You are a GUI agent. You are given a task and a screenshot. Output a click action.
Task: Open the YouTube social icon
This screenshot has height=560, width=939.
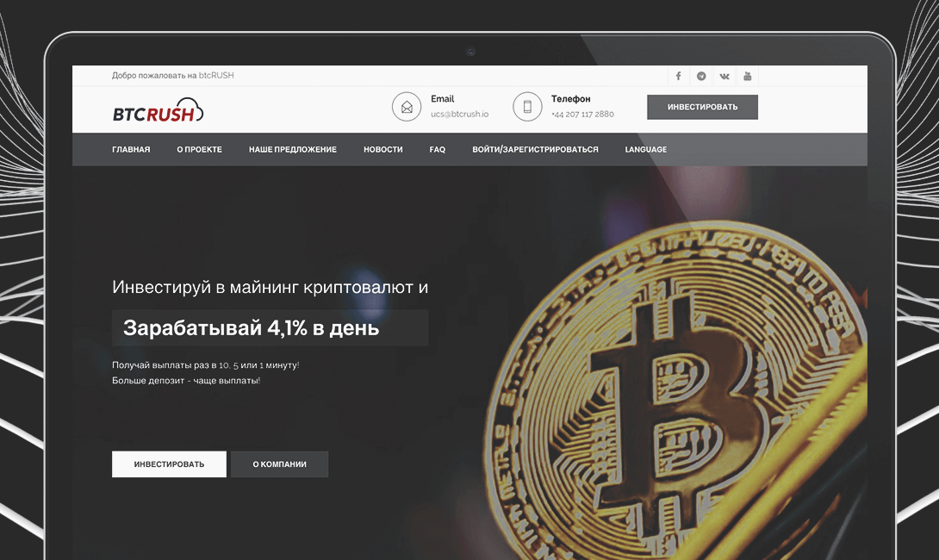click(748, 76)
